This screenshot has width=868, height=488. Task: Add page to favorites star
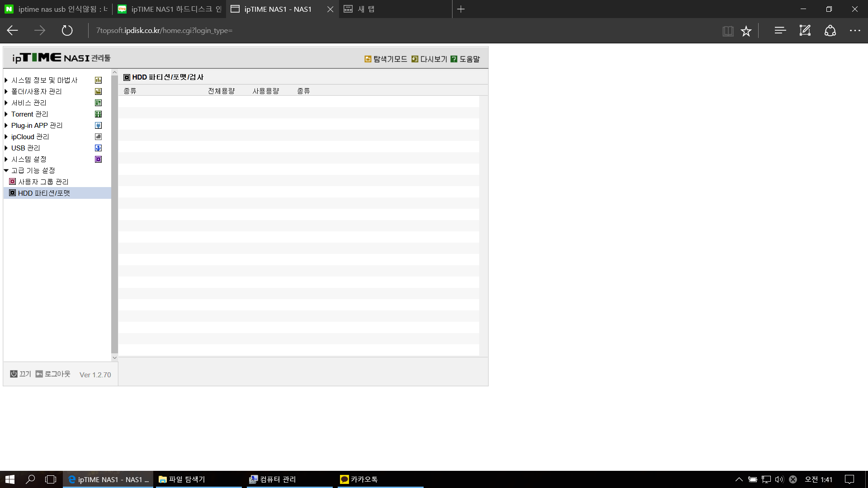746,31
